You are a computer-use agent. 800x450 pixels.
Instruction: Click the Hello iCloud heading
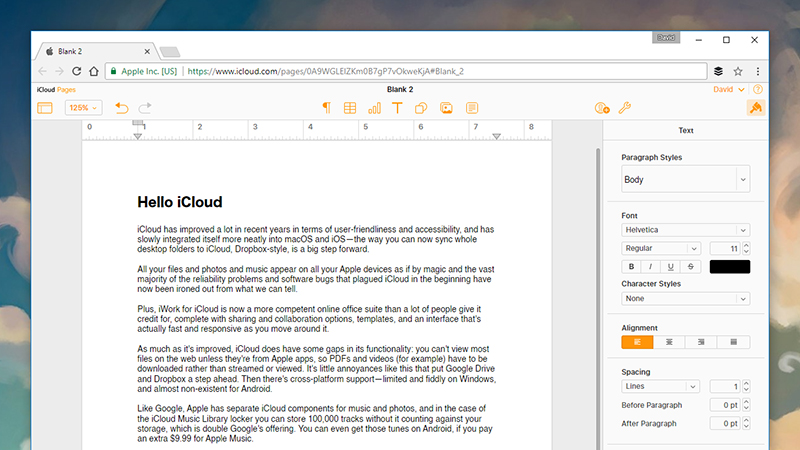180,202
